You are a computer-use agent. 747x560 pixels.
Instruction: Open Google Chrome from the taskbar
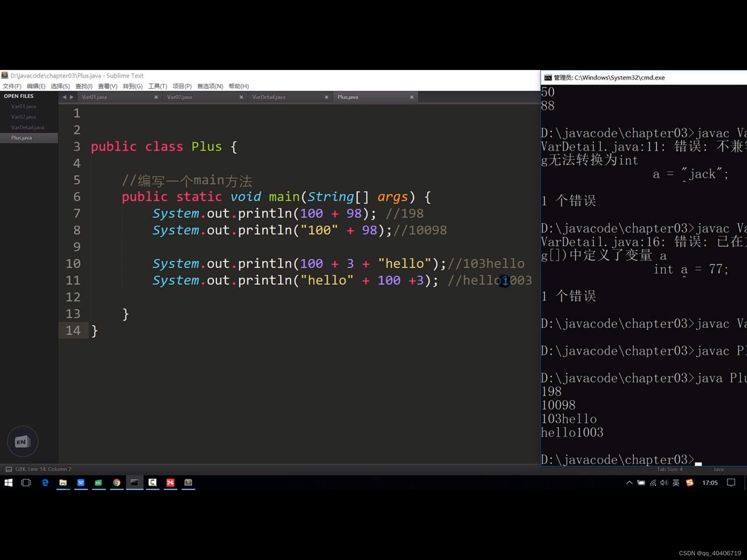[x=116, y=483]
